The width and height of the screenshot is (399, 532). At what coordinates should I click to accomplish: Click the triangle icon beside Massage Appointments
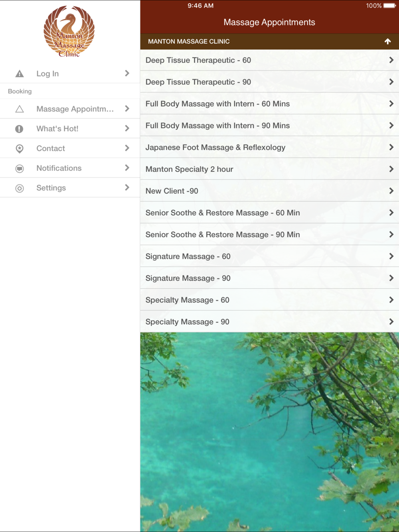click(19, 109)
